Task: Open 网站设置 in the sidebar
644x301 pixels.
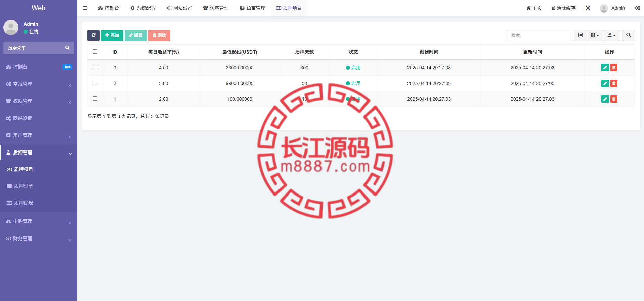Action: pos(39,118)
